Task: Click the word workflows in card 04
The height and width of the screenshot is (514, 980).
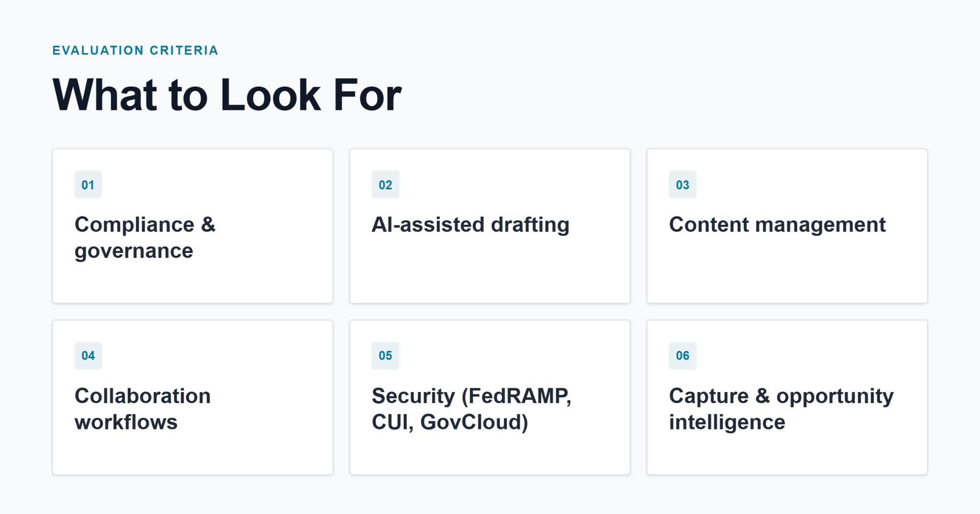Action: coord(126,422)
